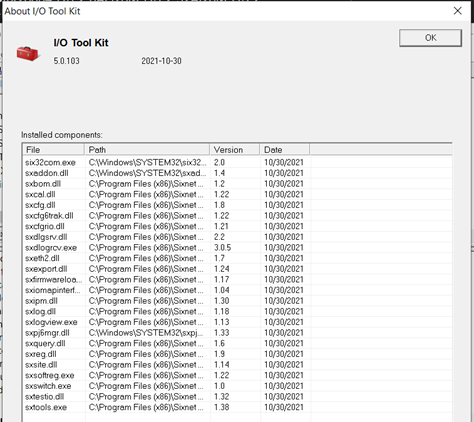Image resolution: width=474 pixels, height=422 pixels.
Task: Click the OK button
Action: click(x=430, y=38)
